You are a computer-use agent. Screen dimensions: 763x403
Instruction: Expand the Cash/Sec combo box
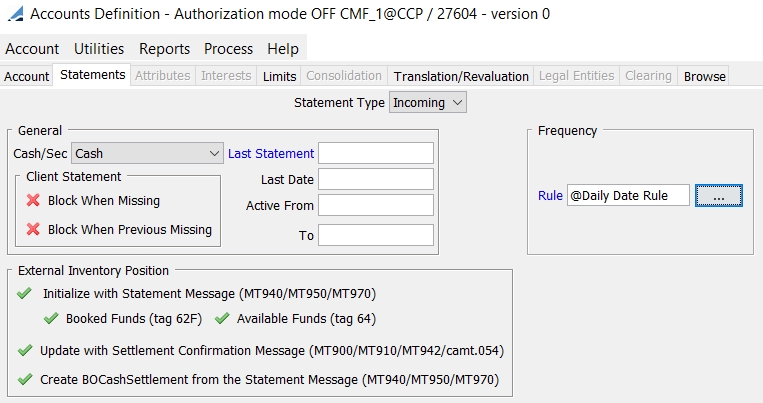(x=147, y=153)
